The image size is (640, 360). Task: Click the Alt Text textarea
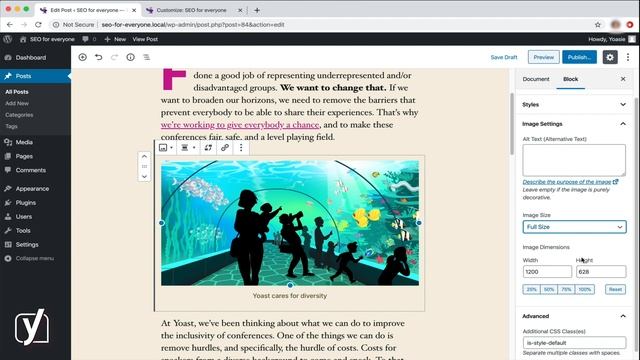(x=574, y=160)
